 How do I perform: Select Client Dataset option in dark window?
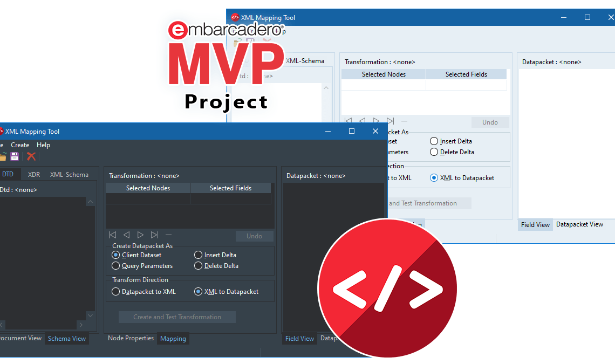[137, 255]
